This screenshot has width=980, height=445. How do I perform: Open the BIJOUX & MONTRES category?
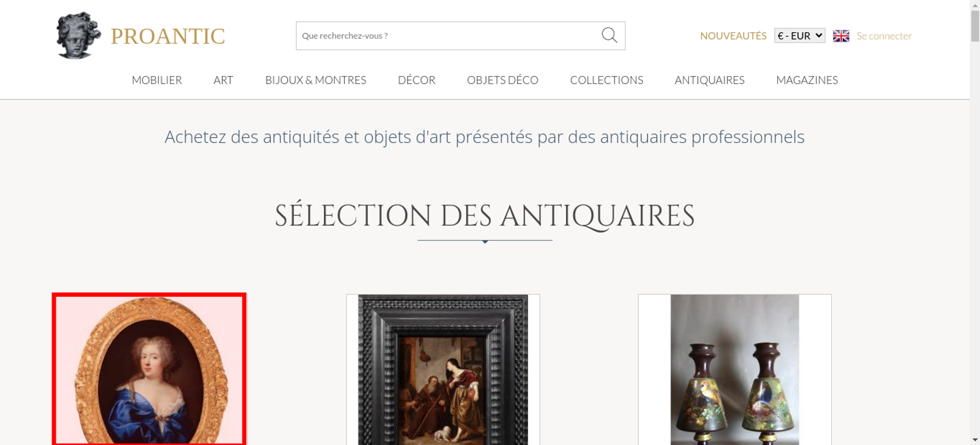316,80
